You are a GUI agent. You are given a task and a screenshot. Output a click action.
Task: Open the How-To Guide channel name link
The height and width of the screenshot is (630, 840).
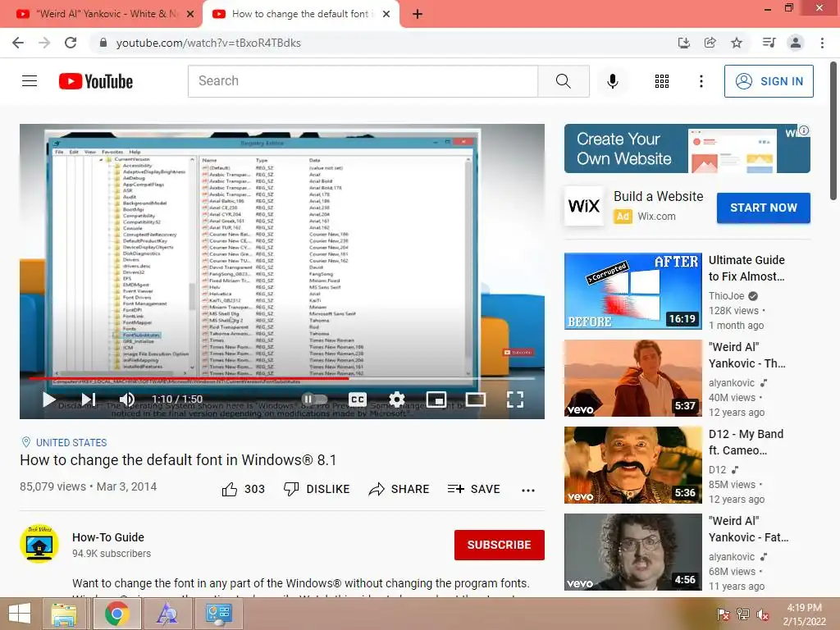(x=108, y=537)
